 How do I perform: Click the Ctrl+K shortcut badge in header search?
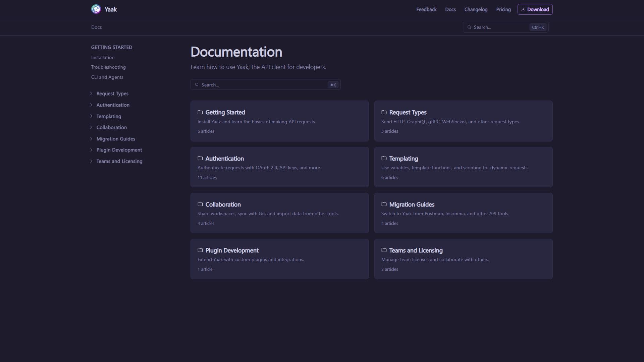(538, 27)
